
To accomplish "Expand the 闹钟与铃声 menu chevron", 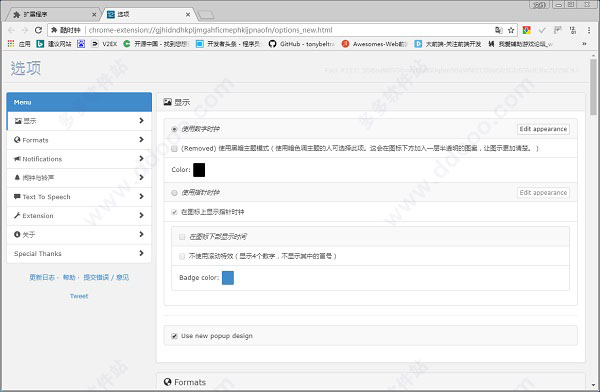I will coord(142,177).
